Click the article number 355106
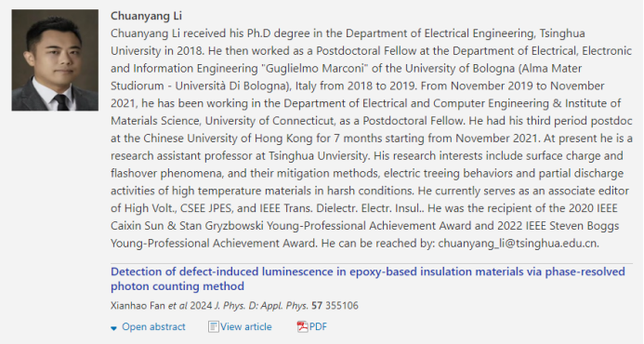This screenshot has height=344, width=644. (342, 305)
